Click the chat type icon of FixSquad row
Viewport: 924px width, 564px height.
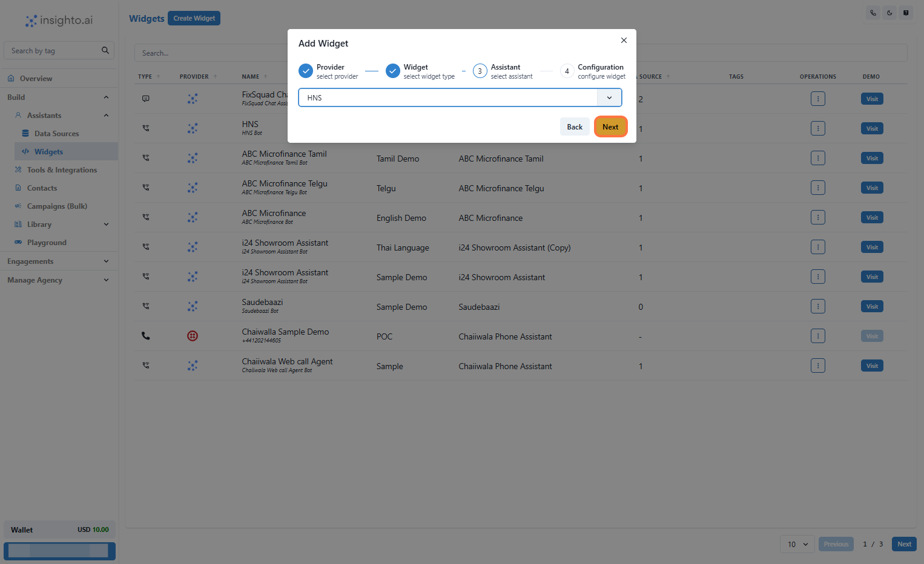coord(146,99)
